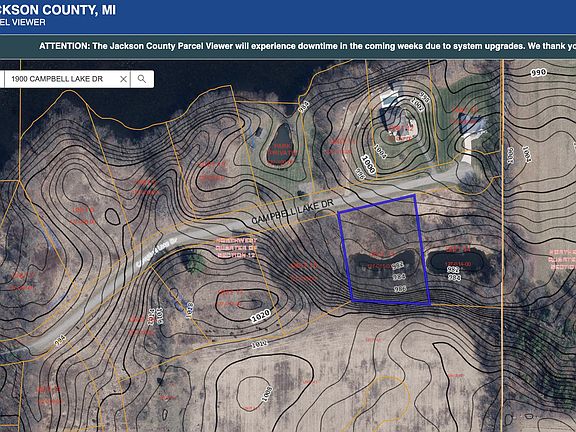This screenshot has width=576, height=432.
Task: Click the pond east of the blue parcel
Action: click(457, 262)
